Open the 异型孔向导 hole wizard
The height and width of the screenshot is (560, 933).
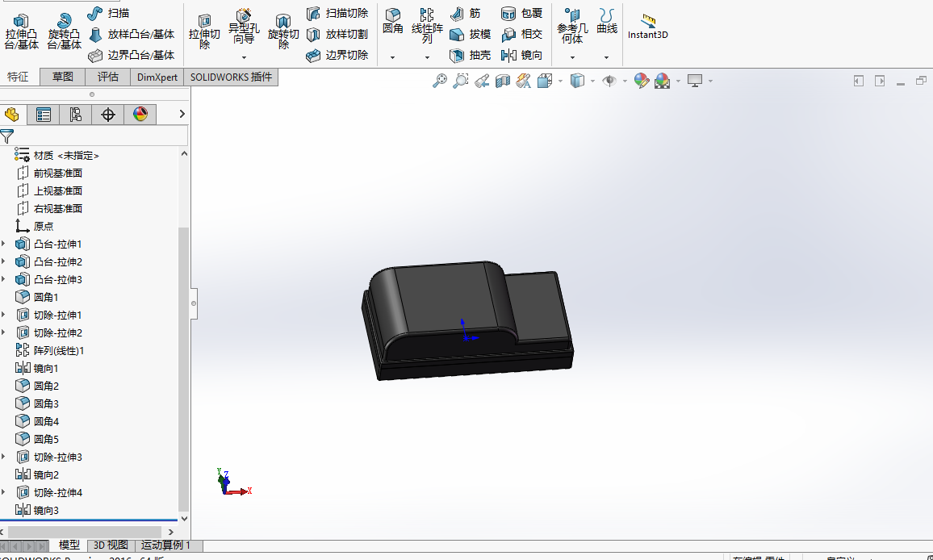coord(244,27)
